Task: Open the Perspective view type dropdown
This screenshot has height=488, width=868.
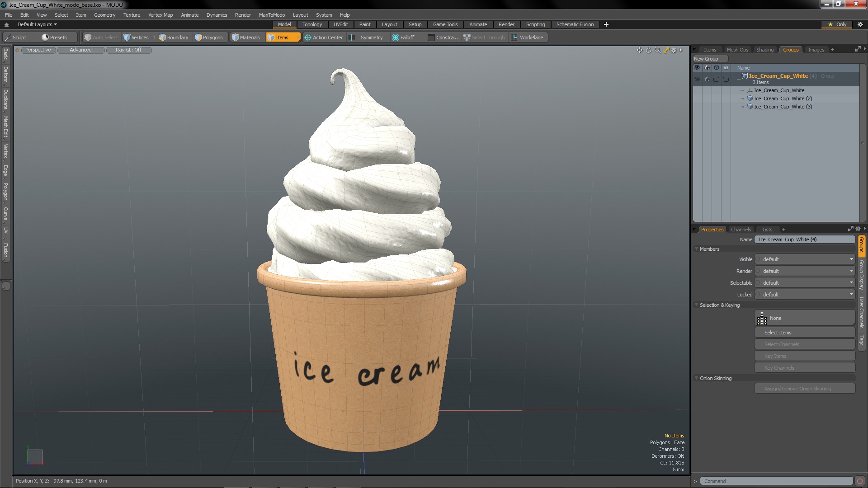Action: [x=38, y=50]
